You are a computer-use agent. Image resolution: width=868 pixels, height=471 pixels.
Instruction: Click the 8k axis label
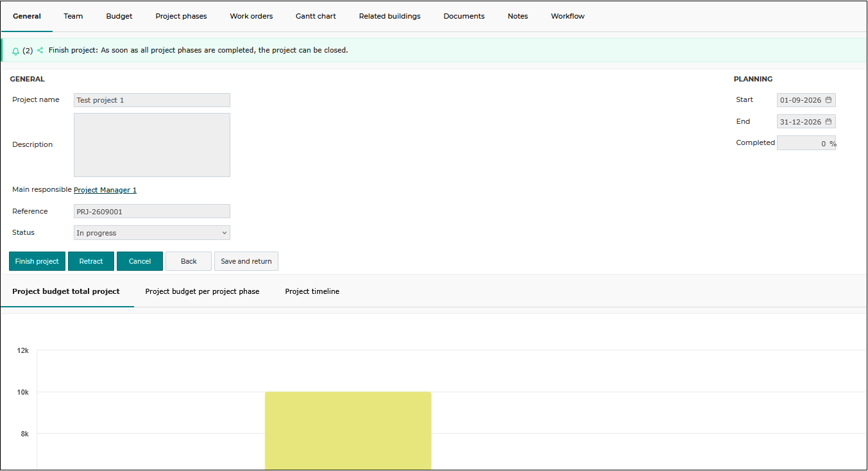pyautogui.click(x=24, y=434)
